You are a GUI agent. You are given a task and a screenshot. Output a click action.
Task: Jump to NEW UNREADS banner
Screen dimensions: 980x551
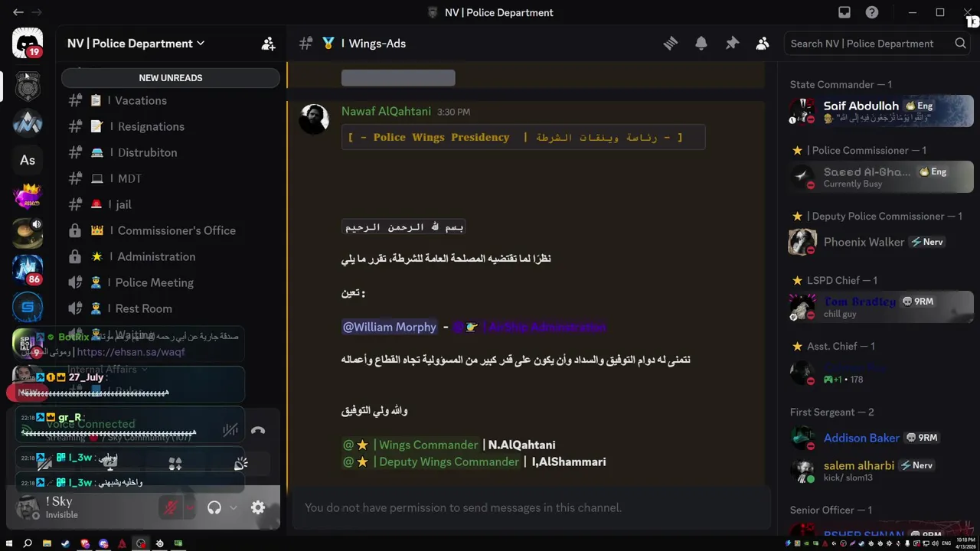pos(171,78)
